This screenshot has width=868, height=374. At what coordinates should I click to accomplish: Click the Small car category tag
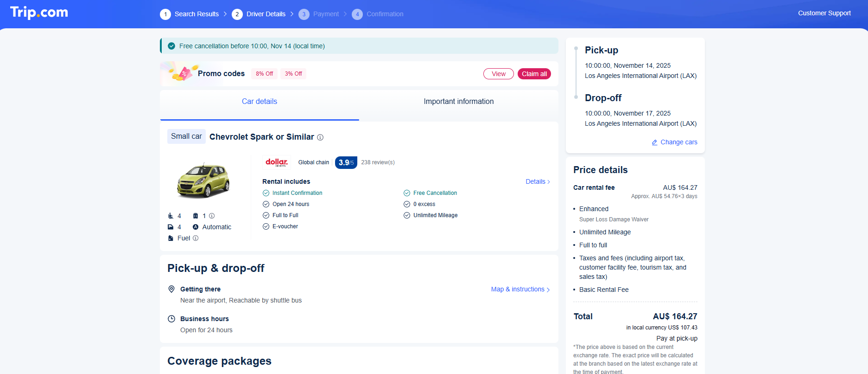(x=186, y=136)
